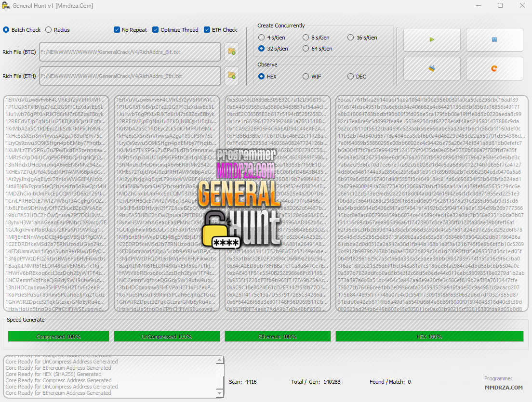Minimize the General Hunt window
532x402 pixels.
pos(479,5)
